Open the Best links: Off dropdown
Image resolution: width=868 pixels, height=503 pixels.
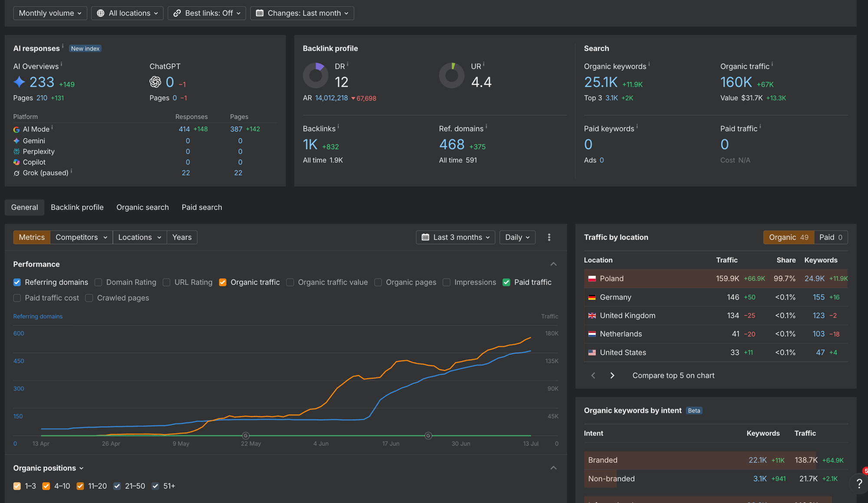coord(207,13)
